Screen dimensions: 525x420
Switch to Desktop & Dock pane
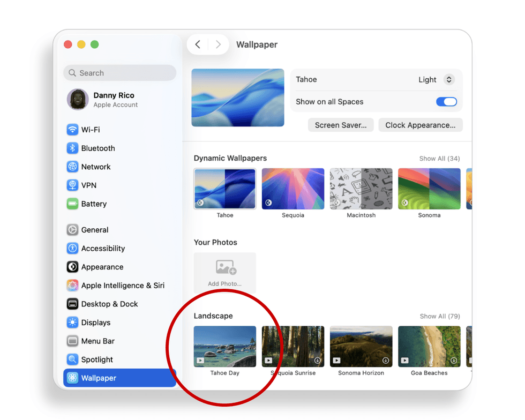tap(109, 304)
